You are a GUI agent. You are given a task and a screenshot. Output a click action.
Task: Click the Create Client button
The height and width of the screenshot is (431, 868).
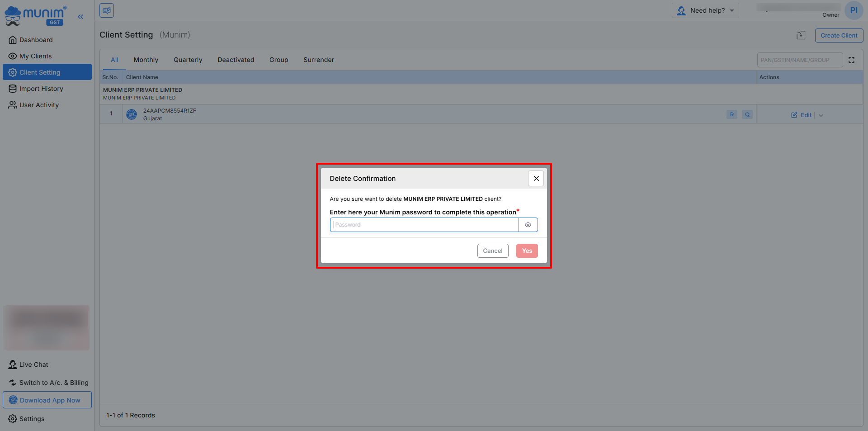(x=839, y=35)
